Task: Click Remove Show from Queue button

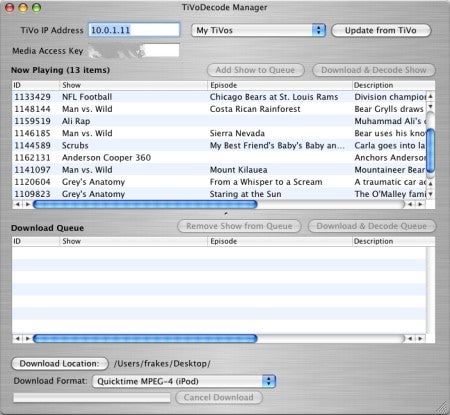Action: tap(239, 226)
